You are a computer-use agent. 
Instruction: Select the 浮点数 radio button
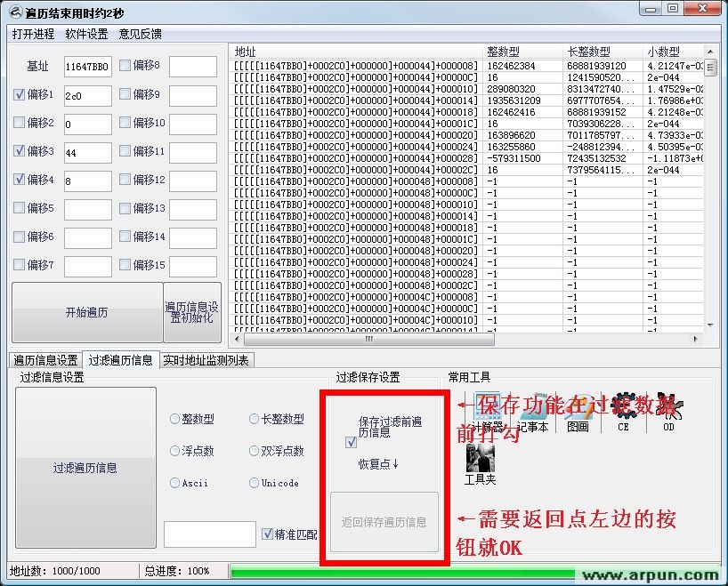[176, 452]
